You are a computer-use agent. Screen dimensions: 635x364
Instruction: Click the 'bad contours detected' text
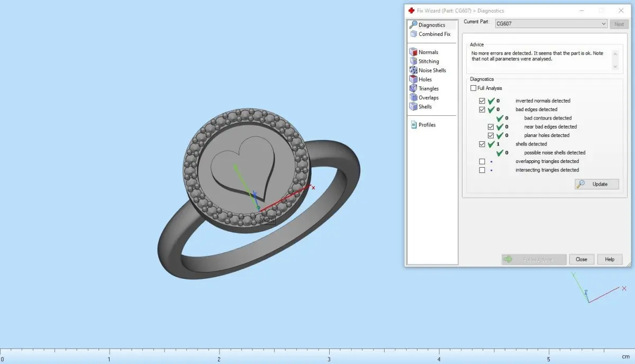click(x=548, y=118)
